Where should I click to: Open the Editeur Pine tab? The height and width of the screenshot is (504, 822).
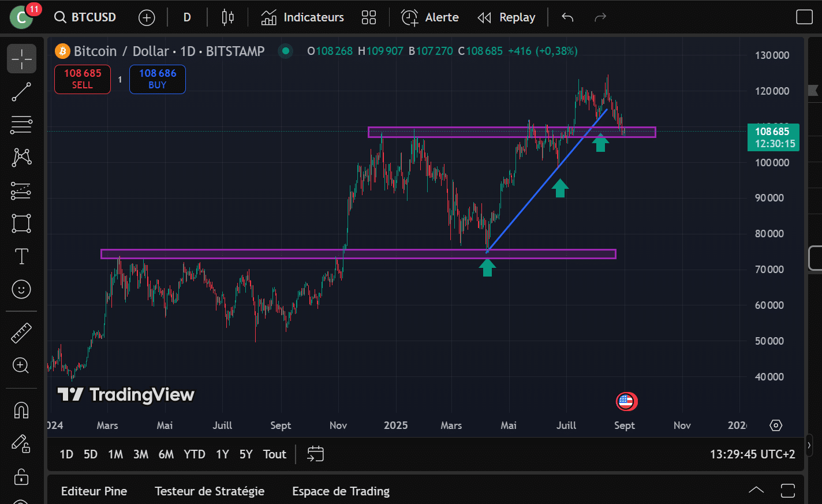tap(94, 491)
